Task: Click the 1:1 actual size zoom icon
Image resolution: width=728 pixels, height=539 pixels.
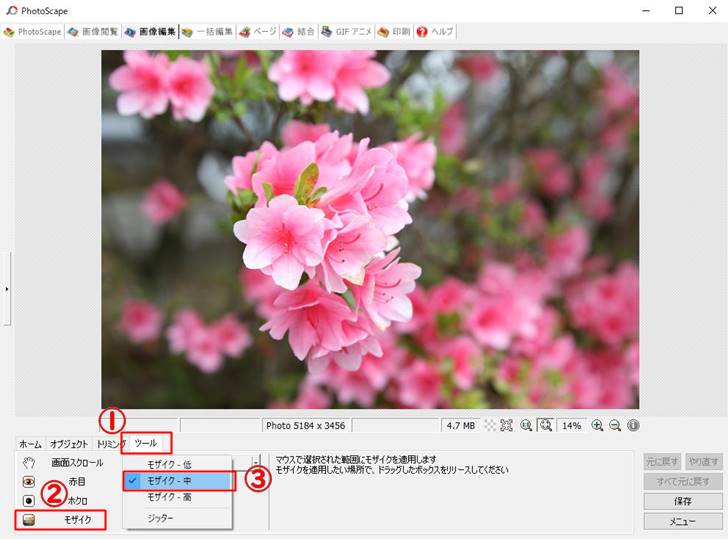Action: tap(525, 425)
